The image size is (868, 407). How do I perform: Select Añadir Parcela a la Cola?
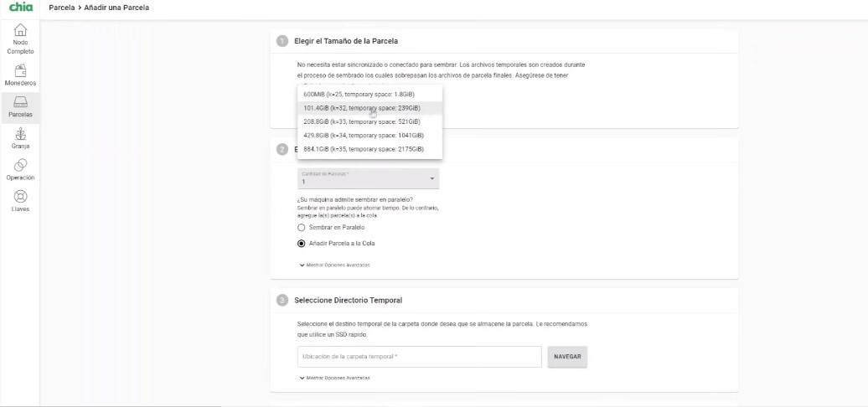(337, 244)
